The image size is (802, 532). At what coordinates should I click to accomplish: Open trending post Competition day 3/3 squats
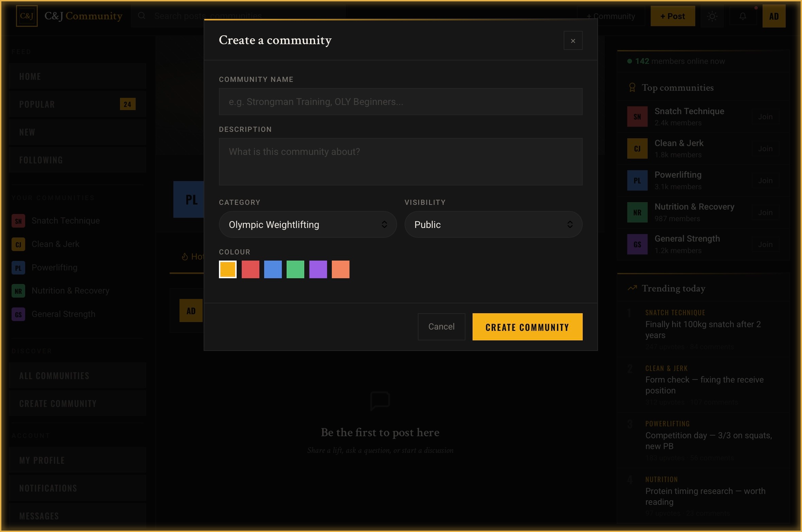pyautogui.click(x=703, y=441)
